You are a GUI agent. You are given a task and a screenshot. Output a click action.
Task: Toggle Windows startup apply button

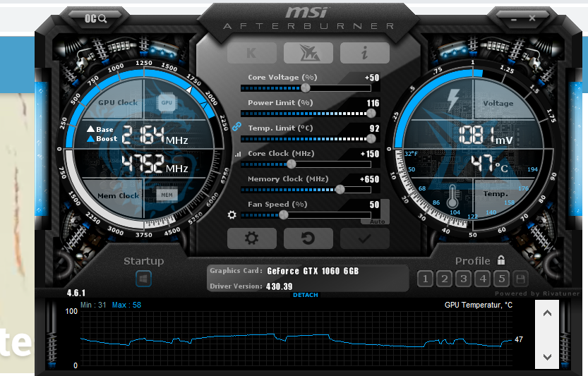click(143, 279)
